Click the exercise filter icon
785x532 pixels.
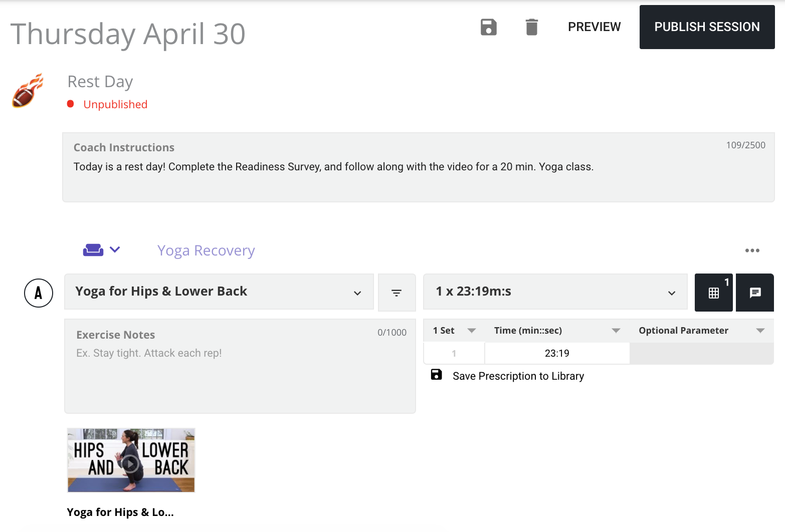point(397,293)
